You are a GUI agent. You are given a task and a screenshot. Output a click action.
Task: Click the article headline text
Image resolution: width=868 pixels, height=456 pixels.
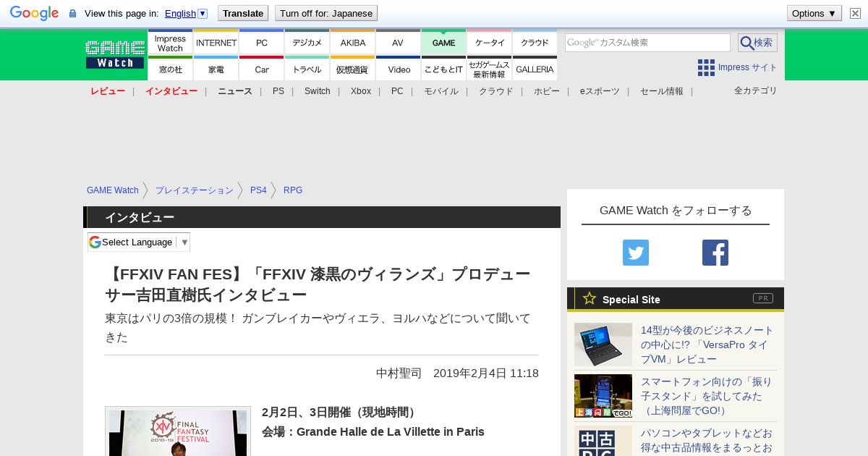(x=318, y=284)
